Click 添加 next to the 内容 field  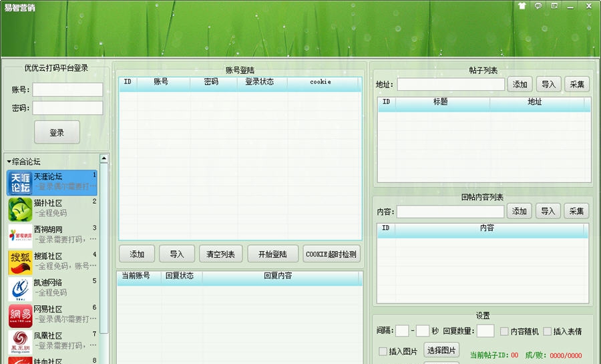click(519, 211)
